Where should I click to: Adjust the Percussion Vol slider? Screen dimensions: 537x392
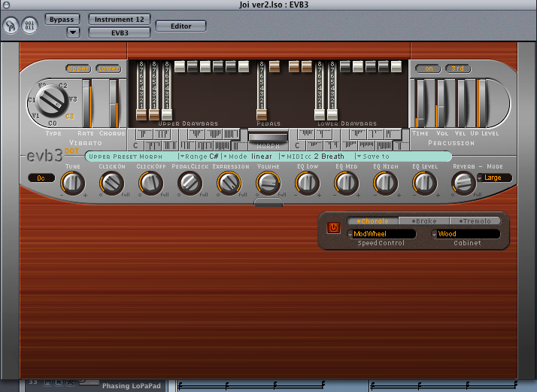click(x=441, y=104)
